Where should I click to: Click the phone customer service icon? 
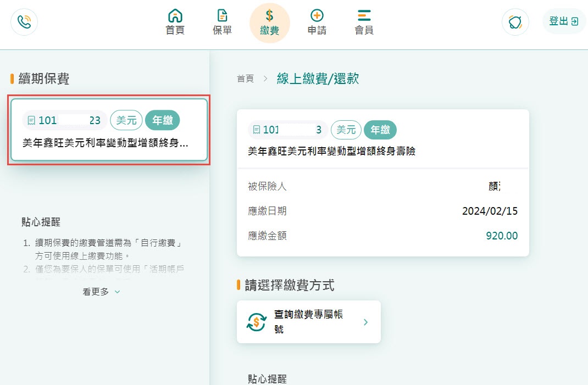pos(24,22)
